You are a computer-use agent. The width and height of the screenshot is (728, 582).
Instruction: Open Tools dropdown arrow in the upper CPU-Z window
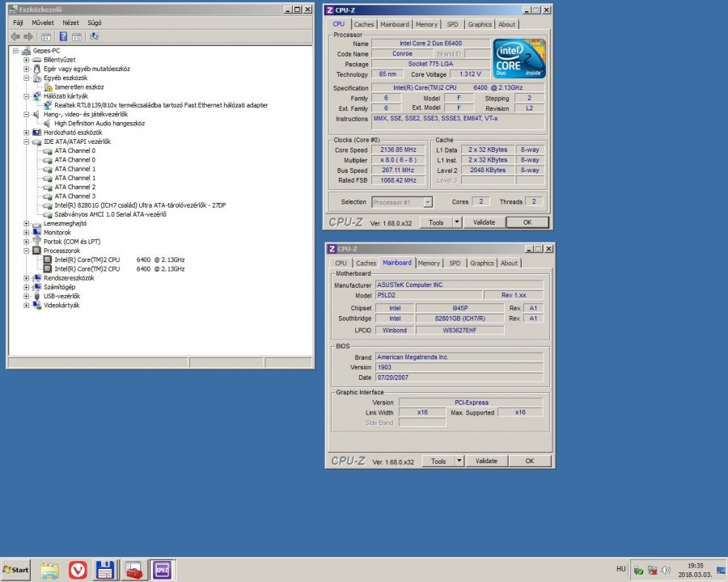coord(456,222)
